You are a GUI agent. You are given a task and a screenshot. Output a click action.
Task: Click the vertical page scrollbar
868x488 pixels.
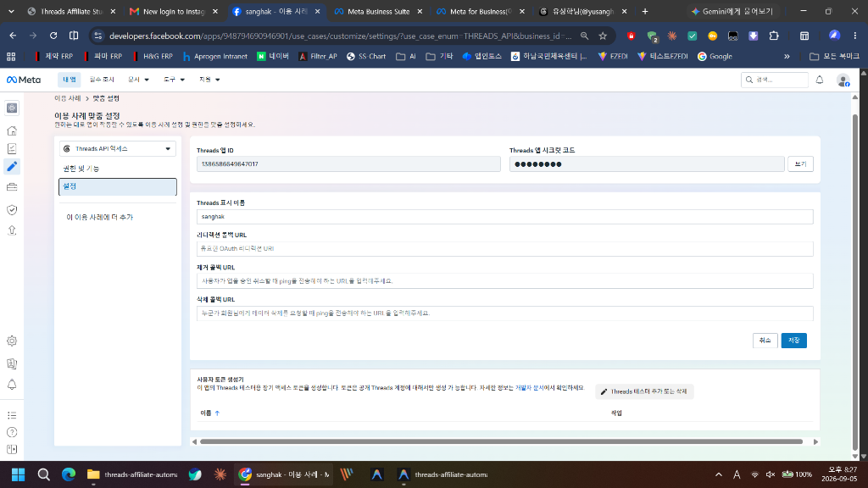(855, 282)
